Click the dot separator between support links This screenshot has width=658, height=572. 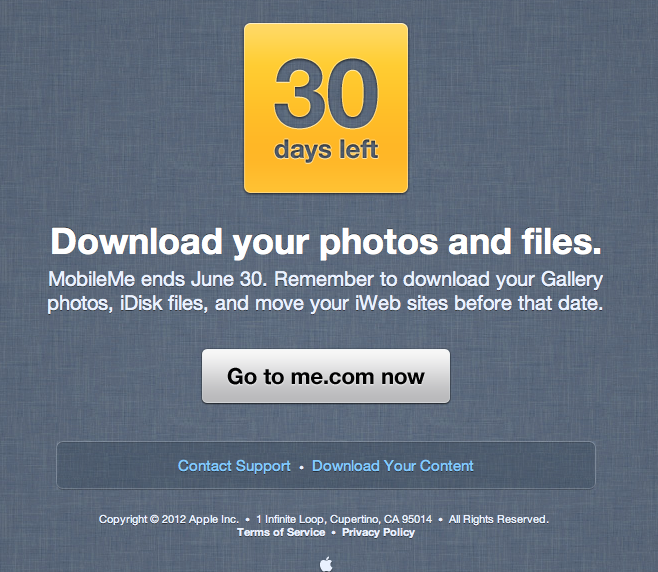click(x=301, y=467)
